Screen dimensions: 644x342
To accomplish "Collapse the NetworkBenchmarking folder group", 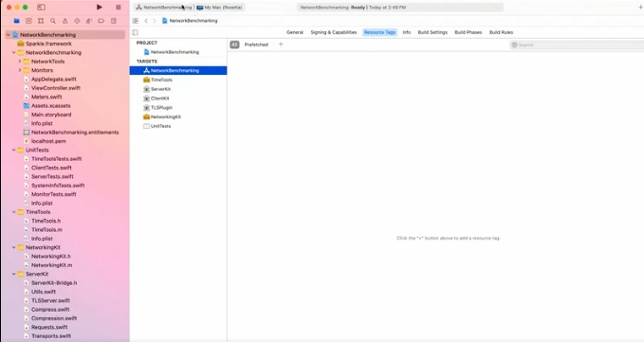I will click(x=13, y=52).
